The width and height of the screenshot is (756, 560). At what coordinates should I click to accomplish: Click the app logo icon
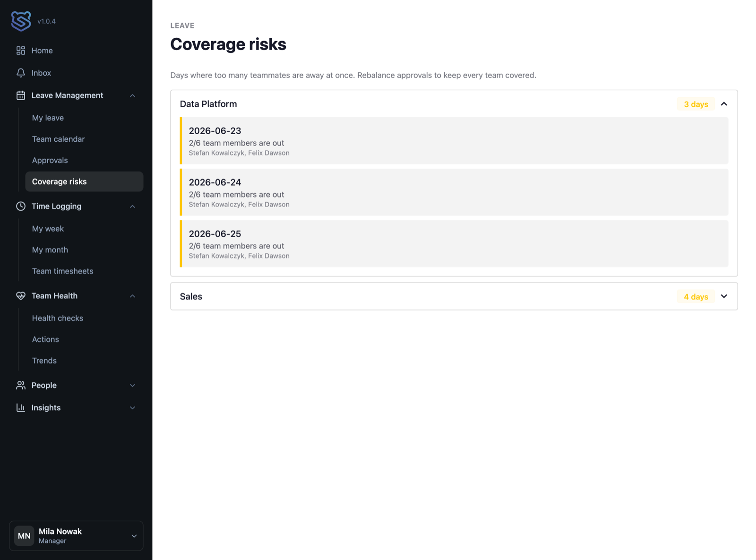coord(21,21)
